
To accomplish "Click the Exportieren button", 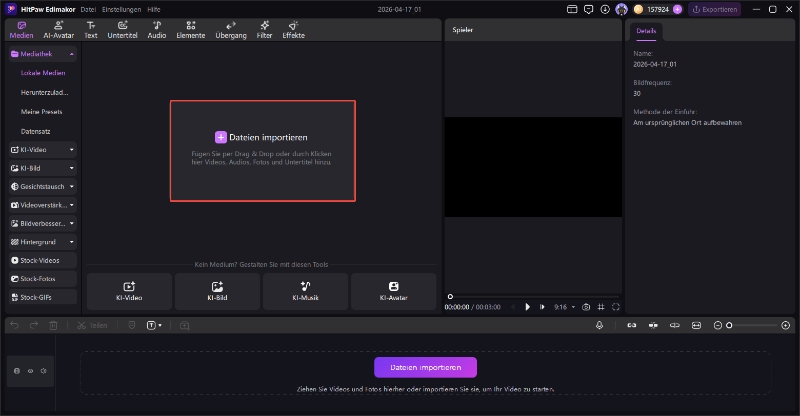I will [714, 9].
